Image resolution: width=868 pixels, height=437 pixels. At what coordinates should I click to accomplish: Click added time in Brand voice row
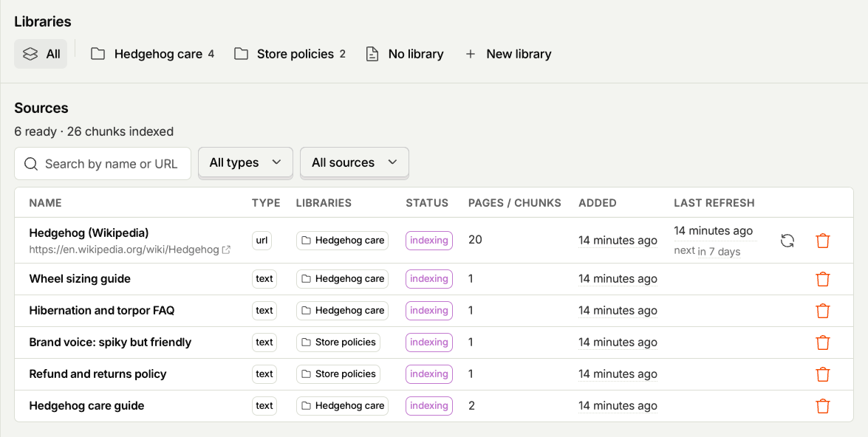tap(618, 343)
